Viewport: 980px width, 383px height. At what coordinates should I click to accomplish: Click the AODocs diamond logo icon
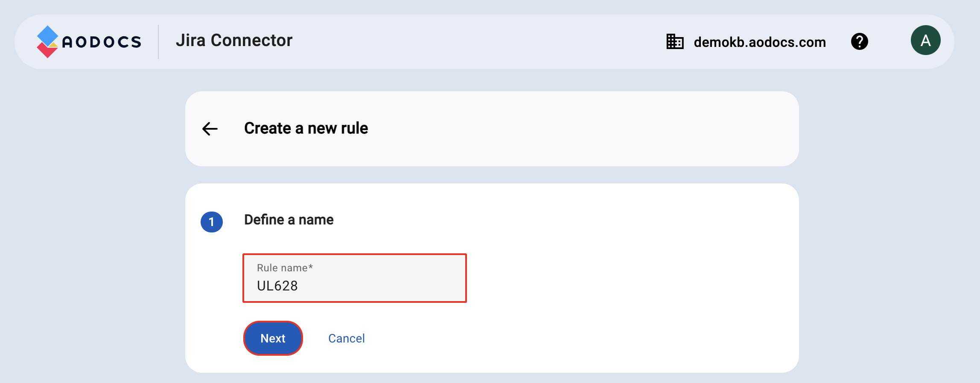47,42
